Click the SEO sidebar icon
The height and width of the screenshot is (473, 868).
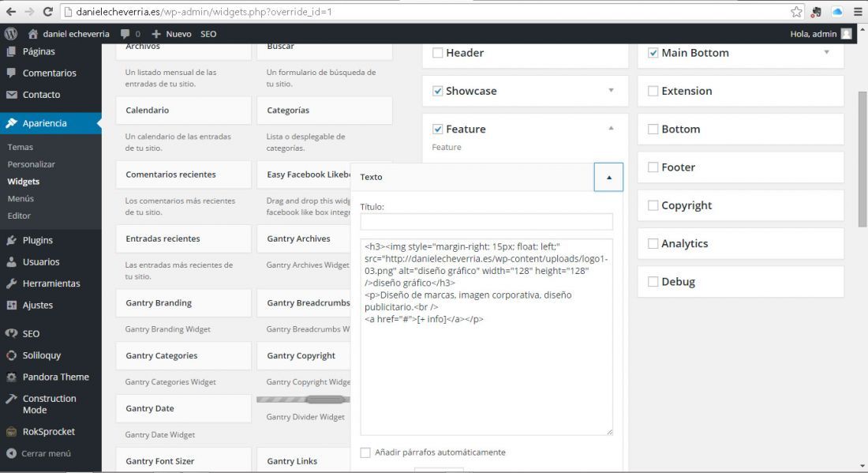[x=11, y=333]
